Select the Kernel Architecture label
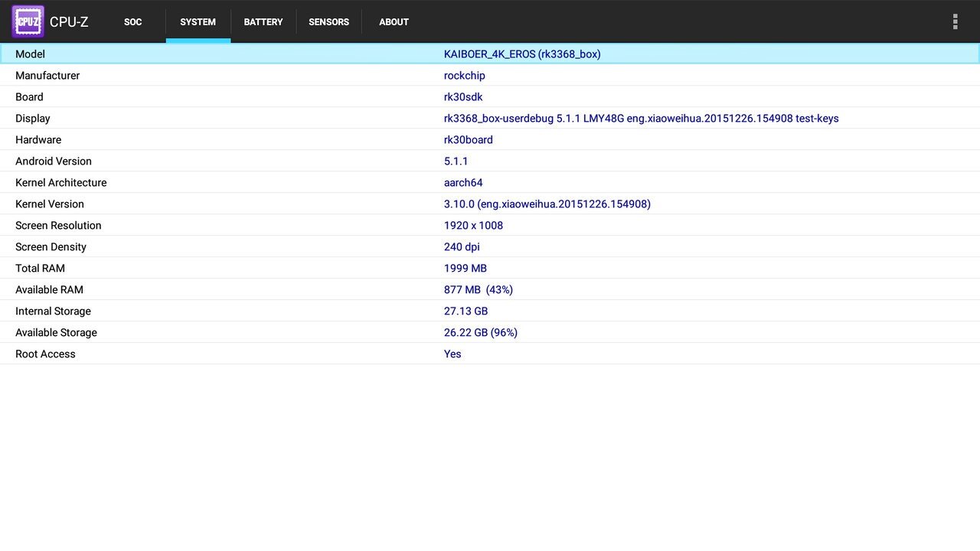Image resolution: width=980 pixels, height=551 pixels. pos(61,183)
